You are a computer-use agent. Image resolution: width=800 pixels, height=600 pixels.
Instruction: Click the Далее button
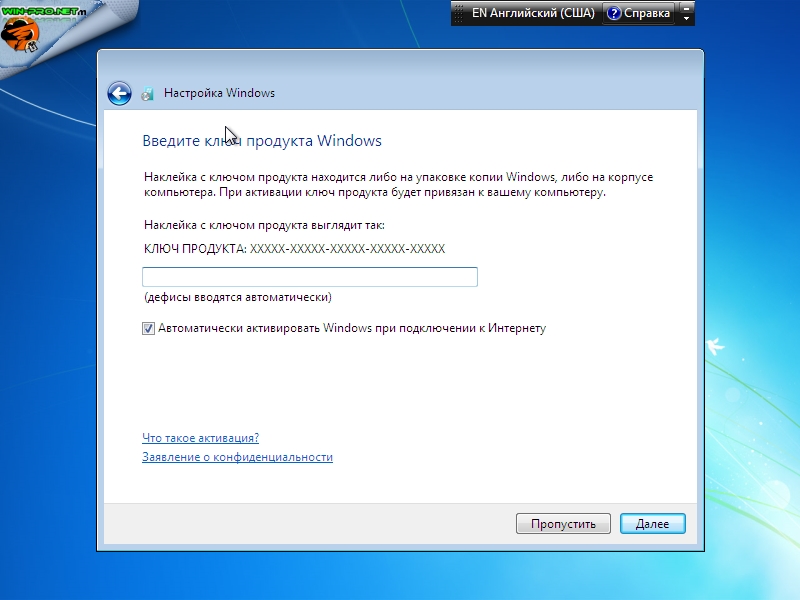coord(653,523)
